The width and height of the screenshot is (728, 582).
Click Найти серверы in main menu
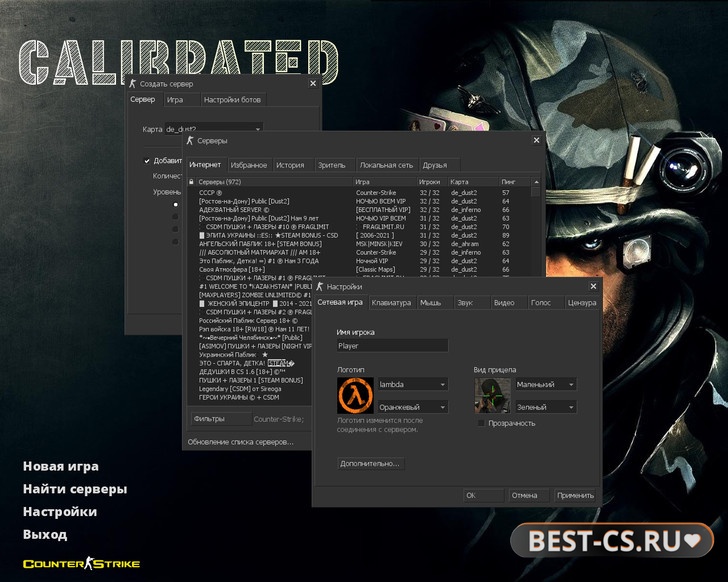[75, 489]
